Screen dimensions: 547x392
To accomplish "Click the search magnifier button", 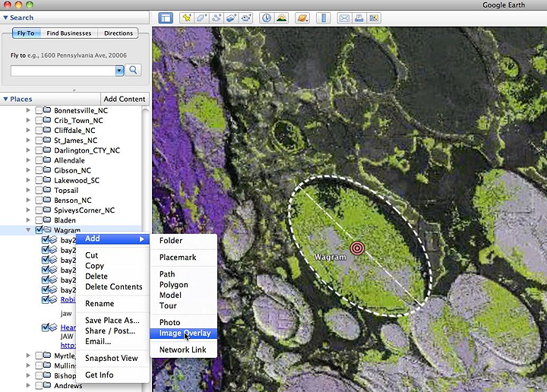I will click(x=134, y=70).
